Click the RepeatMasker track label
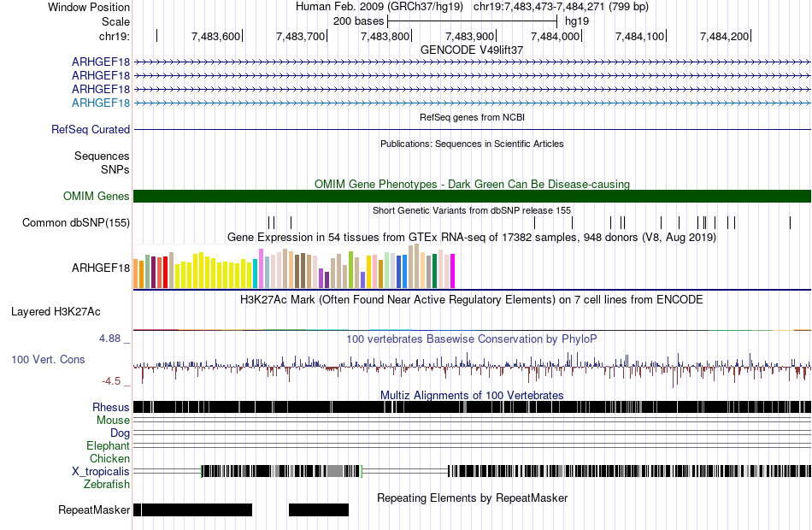 click(x=94, y=510)
